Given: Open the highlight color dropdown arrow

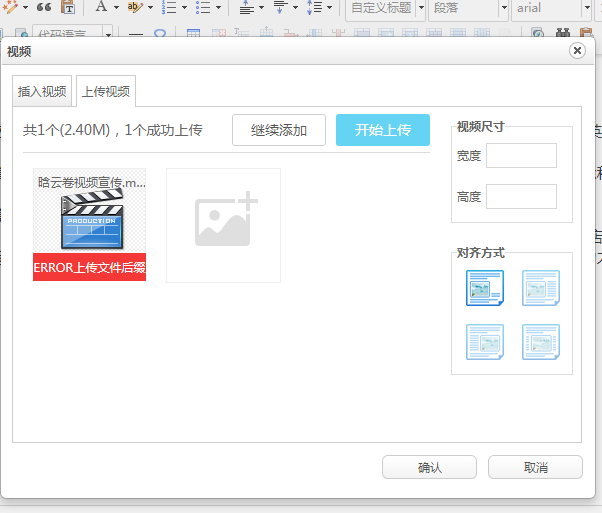Looking at the screenshot, I should tap(150, 7).
